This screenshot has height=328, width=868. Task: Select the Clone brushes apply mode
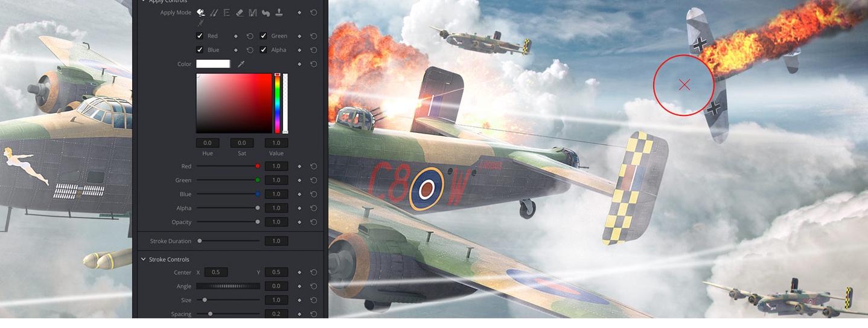tap(214, 13)
